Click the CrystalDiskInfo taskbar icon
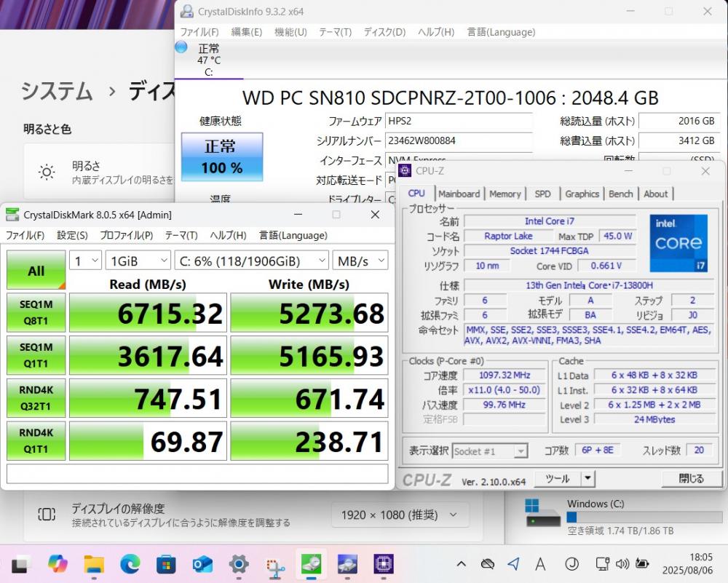 (x=347, y=564)
